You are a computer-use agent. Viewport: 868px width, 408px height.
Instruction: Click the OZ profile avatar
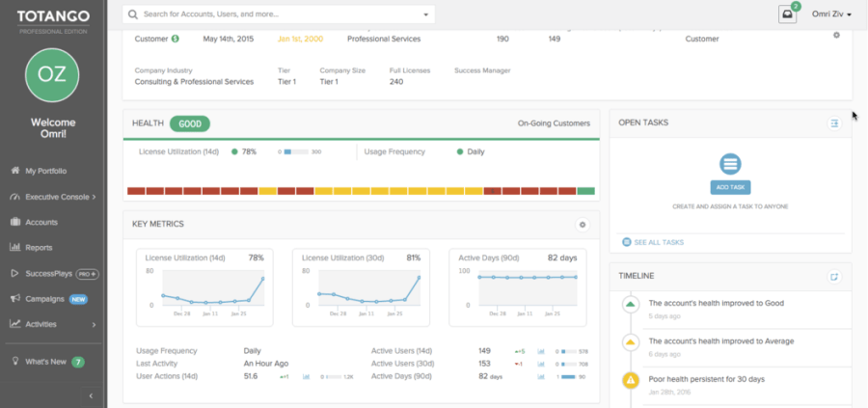[52, 74]
